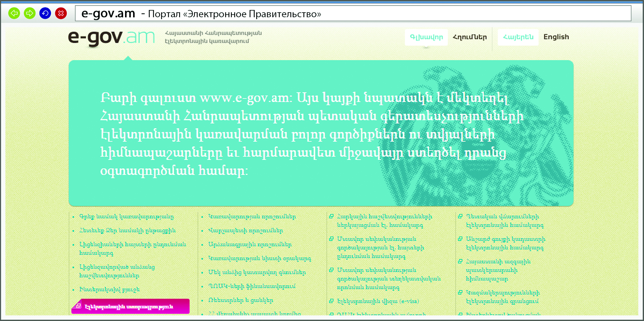This screenshot has width=644, height=321.
Task: Open Լիցենզավորված անձանց հաշվետվություններ link
Action: pyautogui.click(x=117, y=271)
